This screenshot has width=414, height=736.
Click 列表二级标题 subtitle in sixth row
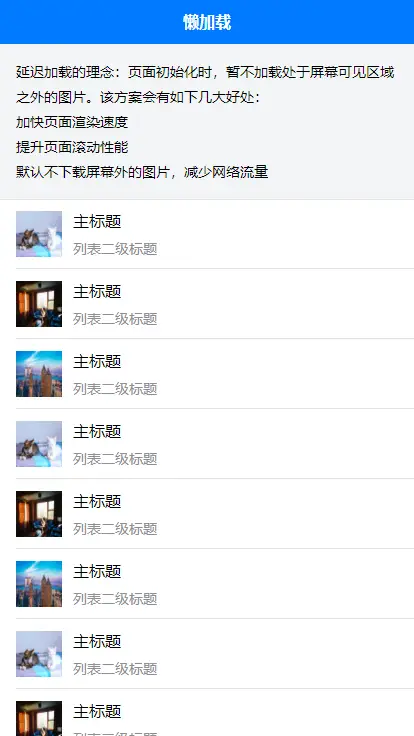coord(115,599)
